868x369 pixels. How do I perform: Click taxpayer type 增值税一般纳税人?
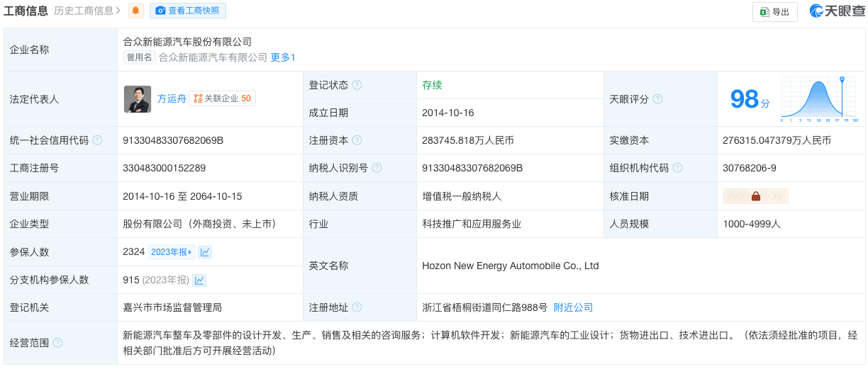[x=462, y=196]
